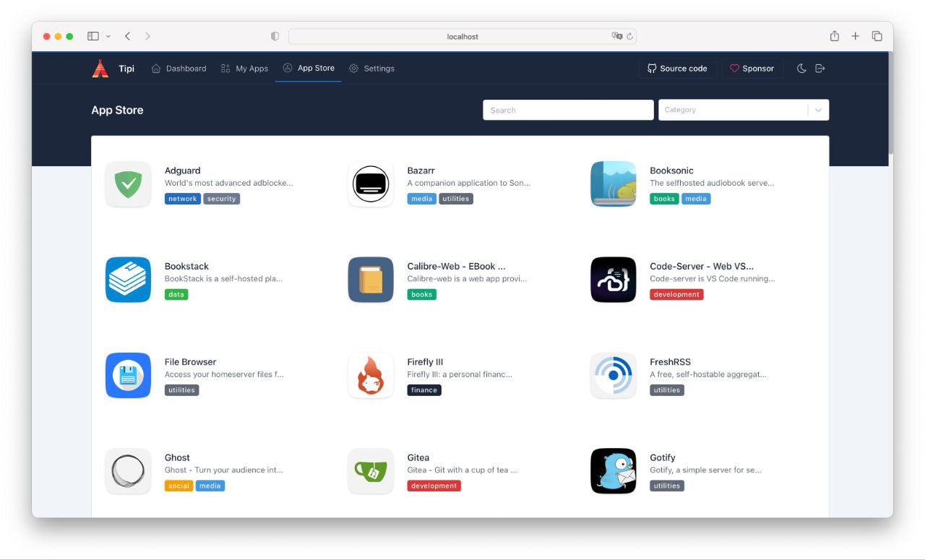The height and width of the screenshot is (560, 925).
Task: Open the Code-Server app icon
Action: (x=614, y=280)
